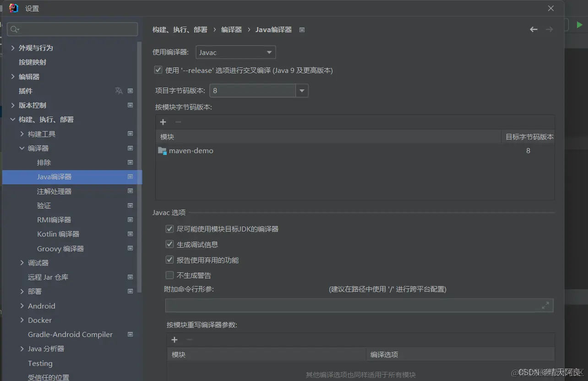Open the 项目字节码版本 dropdown

(x=302, y=90)
